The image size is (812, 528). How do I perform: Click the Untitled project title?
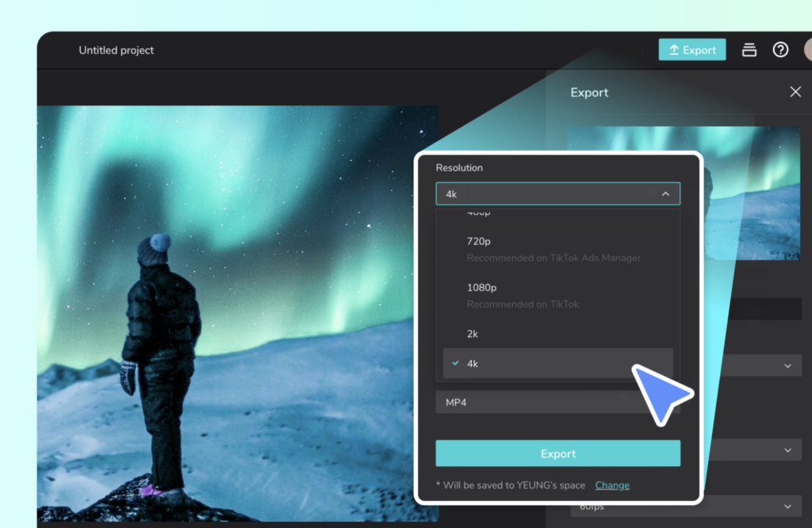(116, 50)
